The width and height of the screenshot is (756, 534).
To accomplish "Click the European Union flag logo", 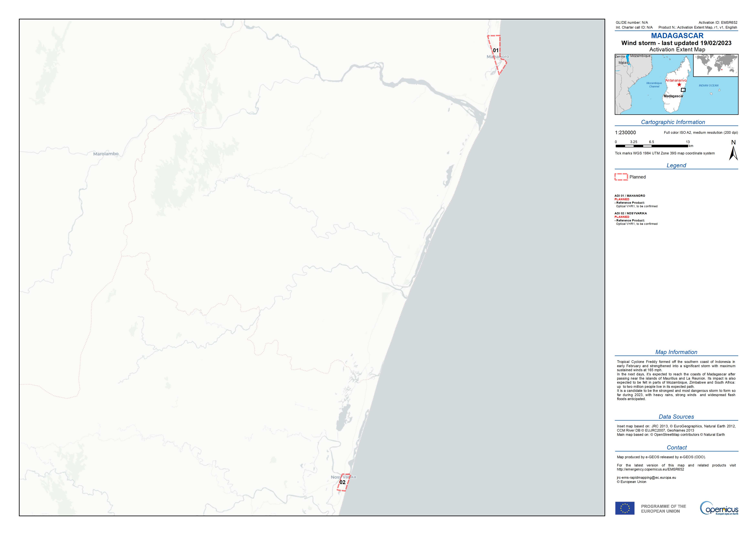I will click(625, 508).
